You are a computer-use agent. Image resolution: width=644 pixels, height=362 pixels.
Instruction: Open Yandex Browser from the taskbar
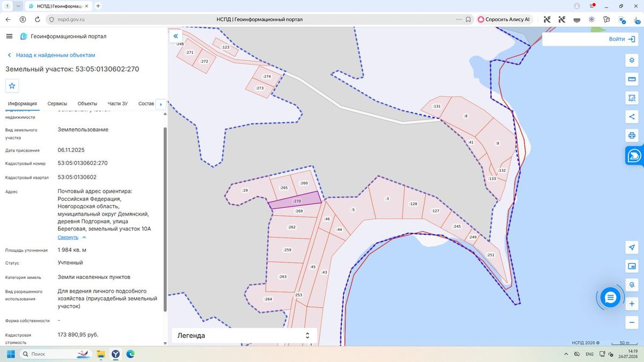[x=115, y=354]
